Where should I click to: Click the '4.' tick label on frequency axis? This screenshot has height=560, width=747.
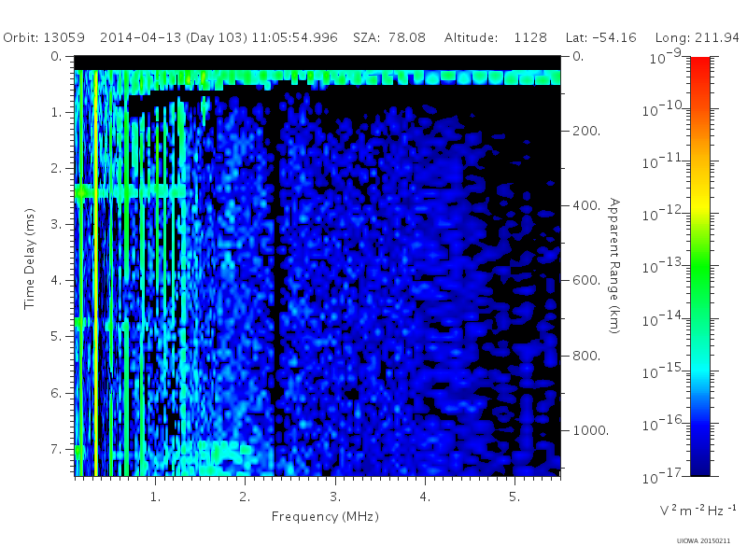425,497
